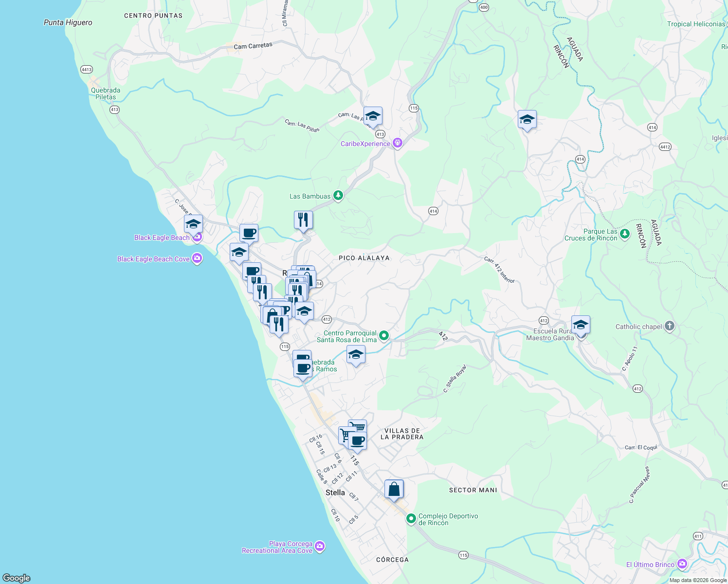Select the restaurant icon near Las Bambuas
Viewport: 728px width, 584px height.
pyautogui.click(x=303, y=219)
